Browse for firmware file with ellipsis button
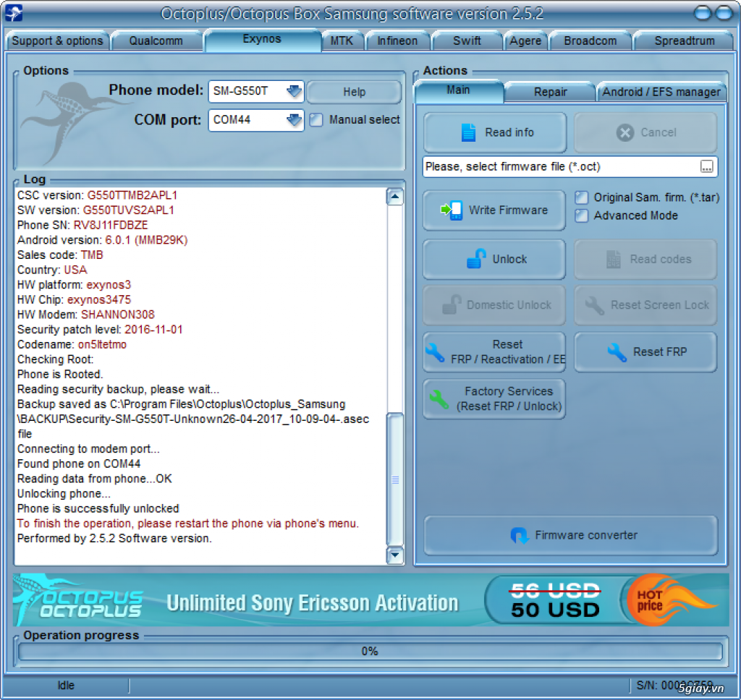Viewport: 741px width, 700px height. point(706,167)
